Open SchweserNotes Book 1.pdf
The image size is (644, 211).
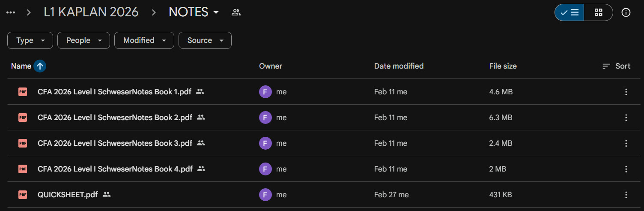(x=115, y=92)
